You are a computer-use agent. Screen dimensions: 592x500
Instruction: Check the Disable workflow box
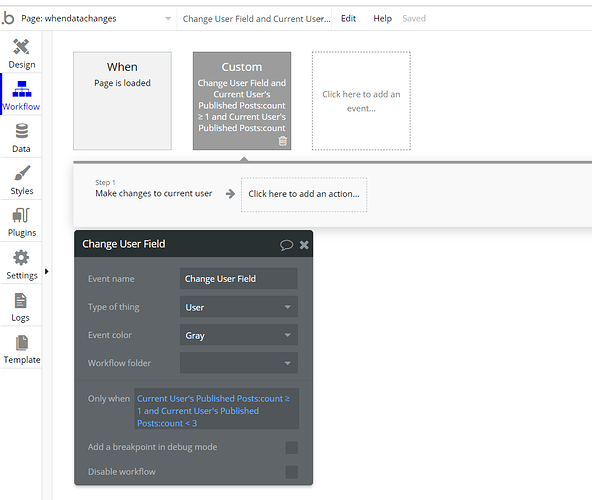(291, 472)
